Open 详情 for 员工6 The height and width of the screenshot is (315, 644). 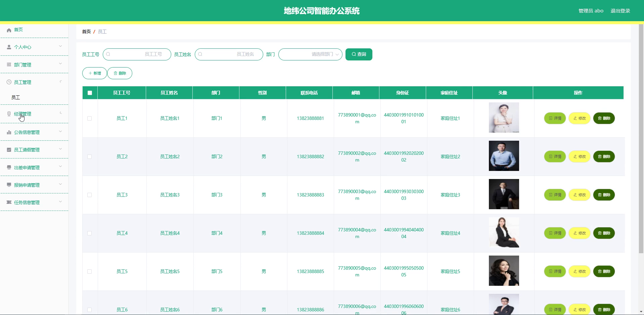555,309
